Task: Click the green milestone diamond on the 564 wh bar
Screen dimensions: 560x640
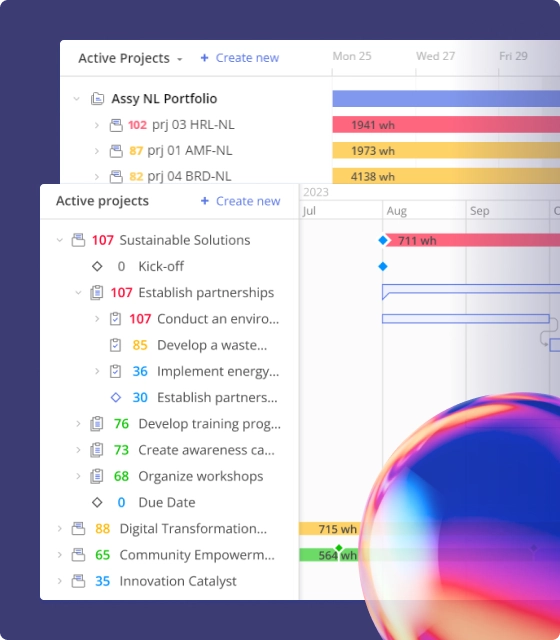Action: pyautogui.click(x=339, y=548)
